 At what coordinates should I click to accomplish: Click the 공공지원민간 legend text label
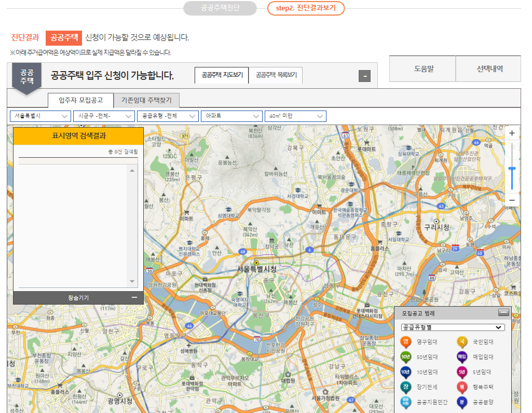tap(432, 402)
